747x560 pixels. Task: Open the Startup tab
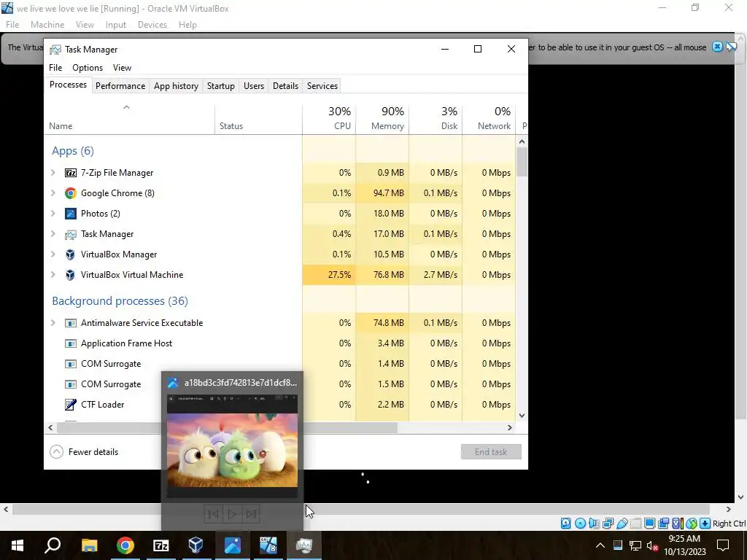pyautogui.click(x=220, y=86)
